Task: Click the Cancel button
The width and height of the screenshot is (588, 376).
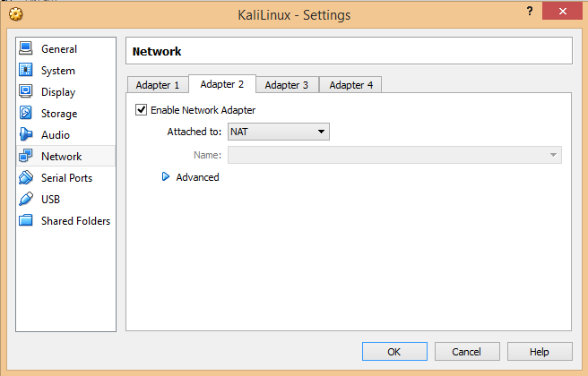Action: tap(467, 352)
